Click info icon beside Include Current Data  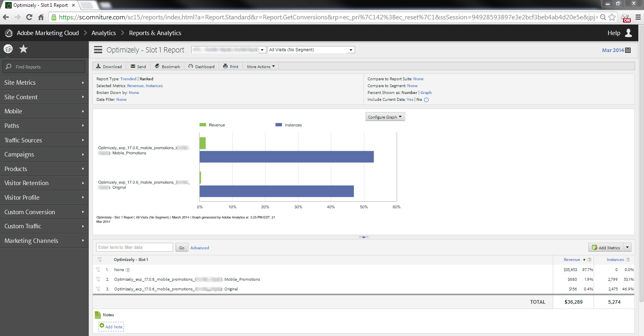click(x=427, y=100)
